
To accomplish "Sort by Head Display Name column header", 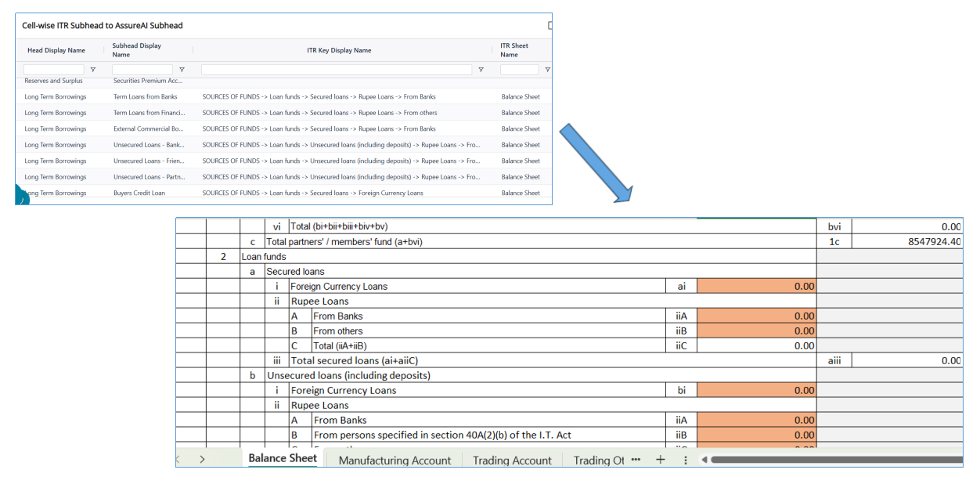I will click(x=56, y=50).
